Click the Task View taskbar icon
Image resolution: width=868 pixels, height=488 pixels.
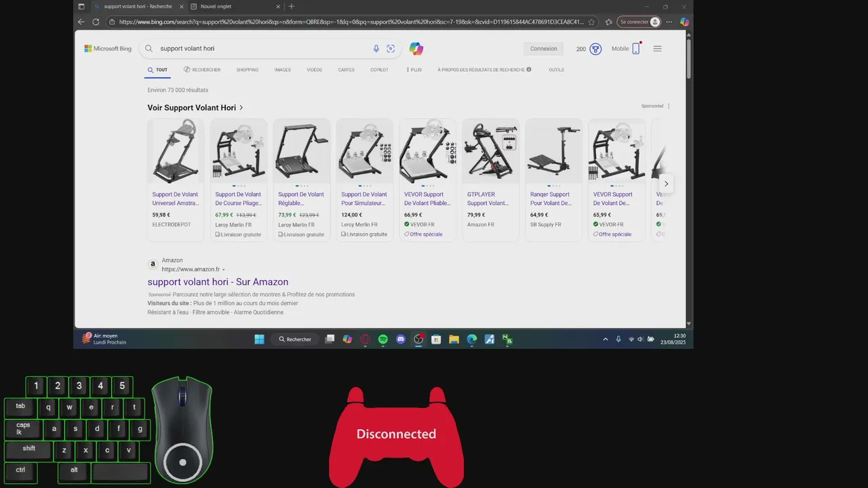(330, 339)
